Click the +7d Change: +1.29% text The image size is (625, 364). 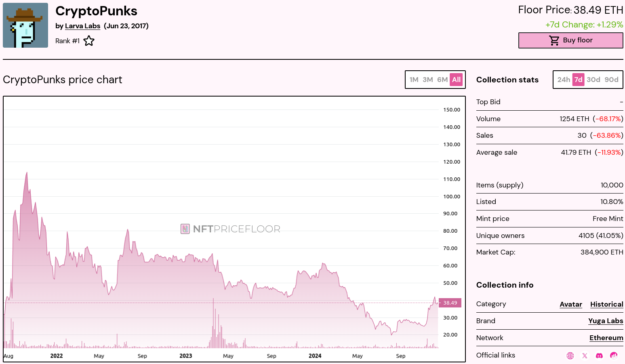(584, 25)
